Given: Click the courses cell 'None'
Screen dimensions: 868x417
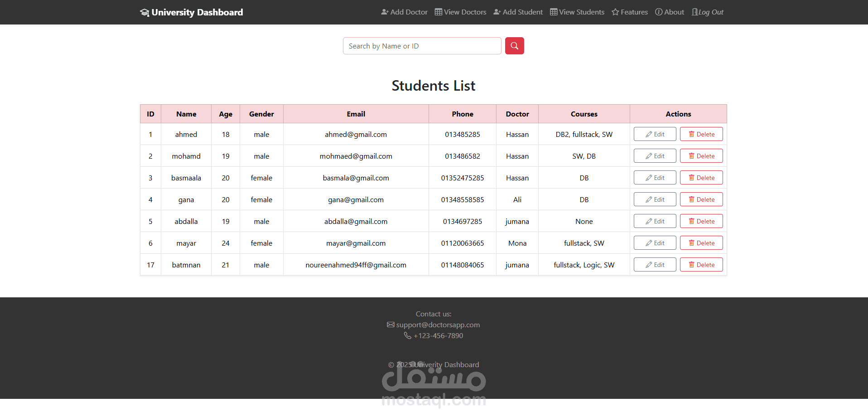Looking at the screenshot, I should click(x=584, y=221).
